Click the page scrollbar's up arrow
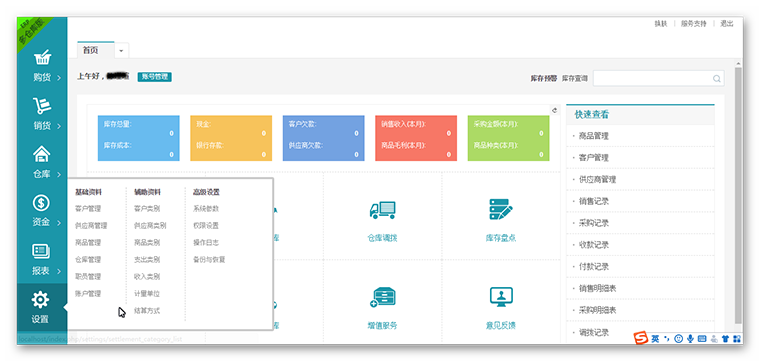 point(738,63)
